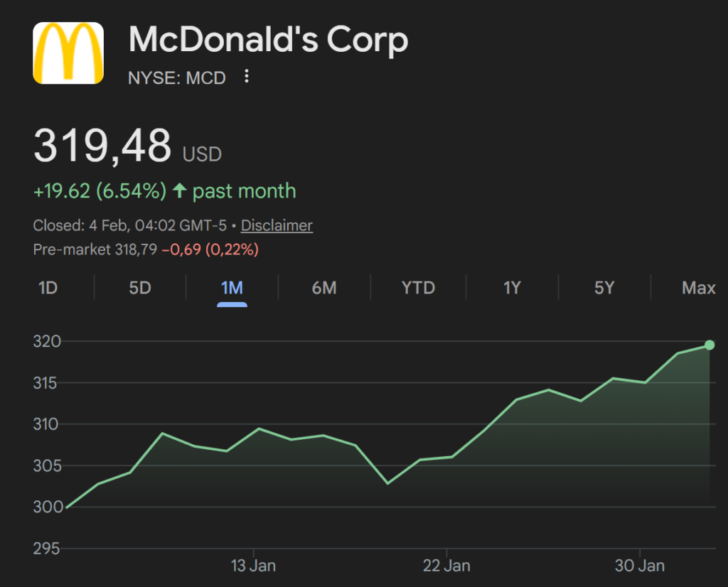
Task: Select the 5D time range tab
Action: (x=139, y=288)
